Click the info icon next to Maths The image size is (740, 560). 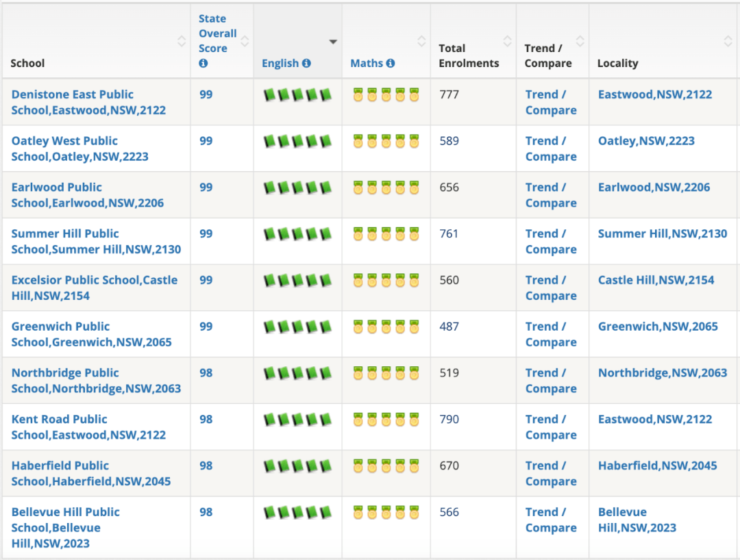391,63
